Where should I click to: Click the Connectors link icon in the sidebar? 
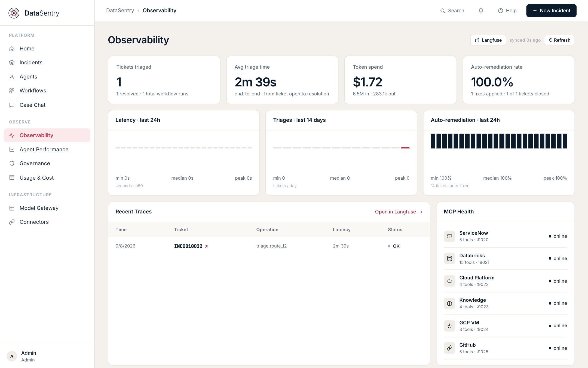point(12,222)
